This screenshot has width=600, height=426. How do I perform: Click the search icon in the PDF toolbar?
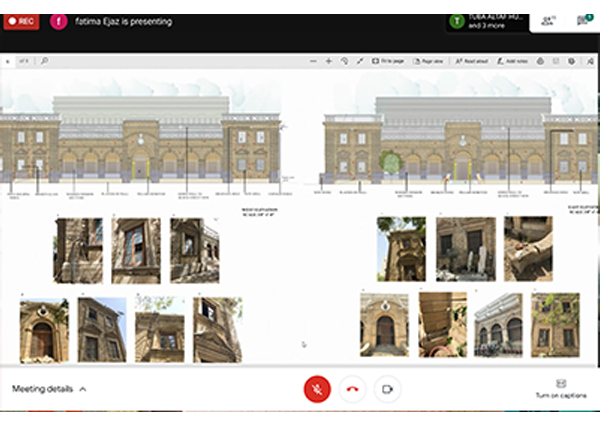click(45, 61)
